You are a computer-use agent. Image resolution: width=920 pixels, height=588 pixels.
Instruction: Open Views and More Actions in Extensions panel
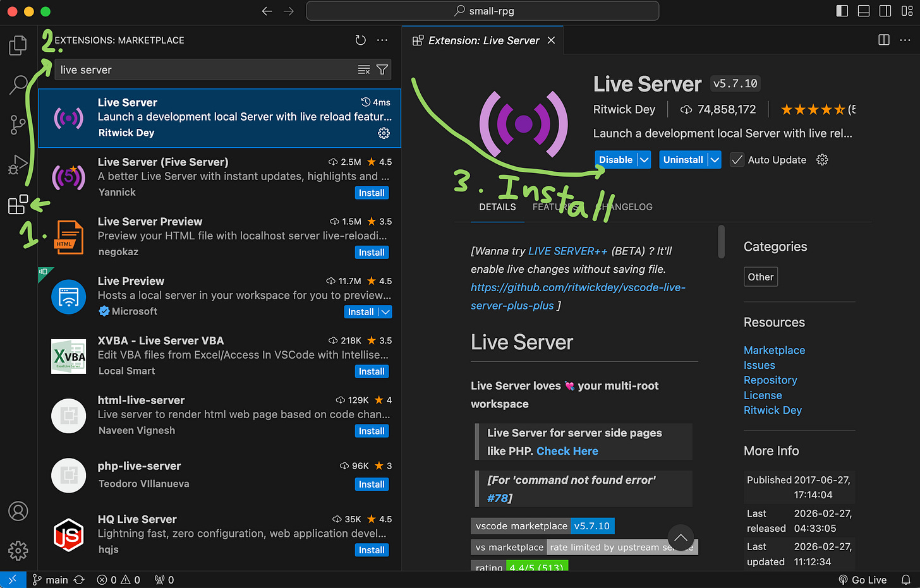[382, 40]
